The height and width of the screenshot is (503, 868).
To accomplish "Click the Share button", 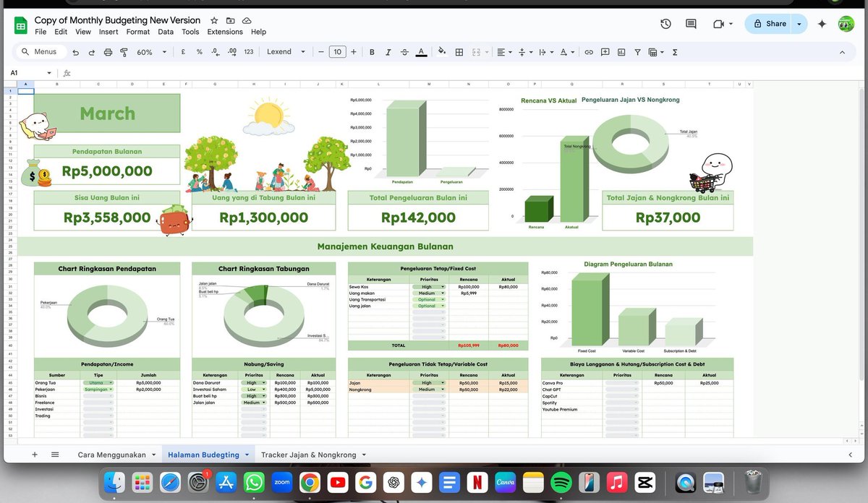I will coord(769,24).
